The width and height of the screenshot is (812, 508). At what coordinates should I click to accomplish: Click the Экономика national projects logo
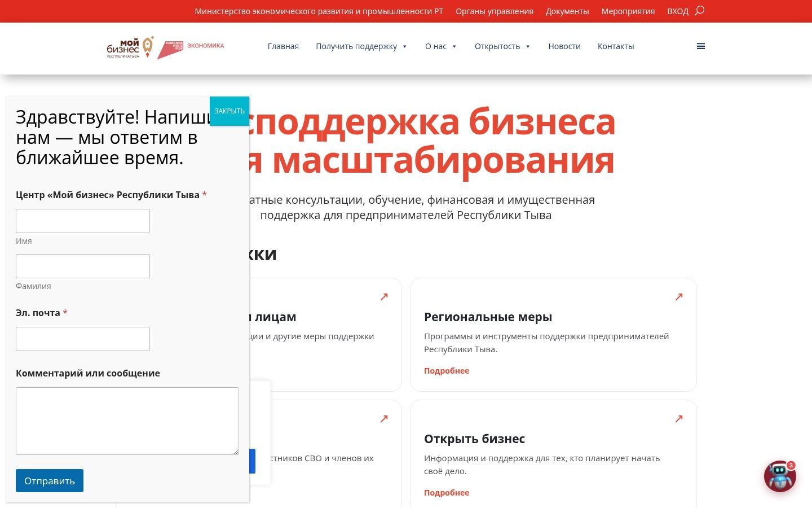coord(191,49)
